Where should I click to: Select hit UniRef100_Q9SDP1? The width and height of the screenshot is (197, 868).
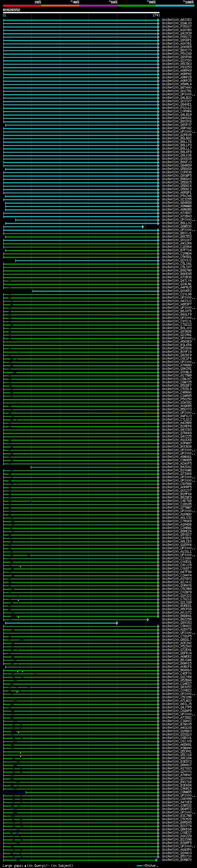coord(176,40)
